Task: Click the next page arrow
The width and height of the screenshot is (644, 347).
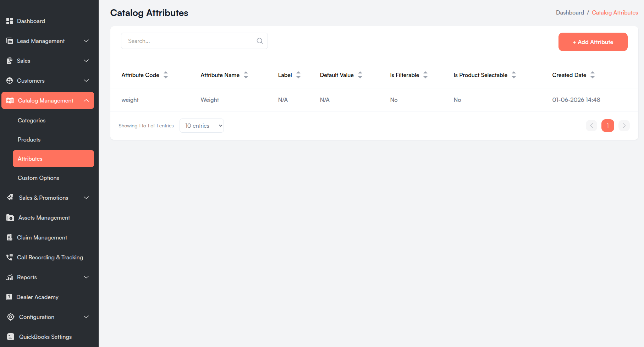Action: (x=624, y=126)
